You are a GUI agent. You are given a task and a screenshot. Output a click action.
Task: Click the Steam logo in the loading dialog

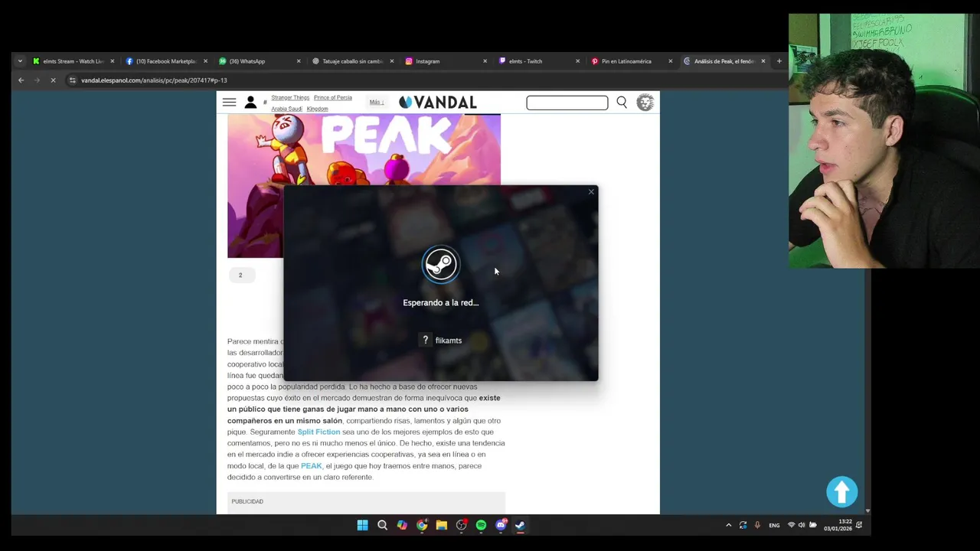click(x=440, y=265)
